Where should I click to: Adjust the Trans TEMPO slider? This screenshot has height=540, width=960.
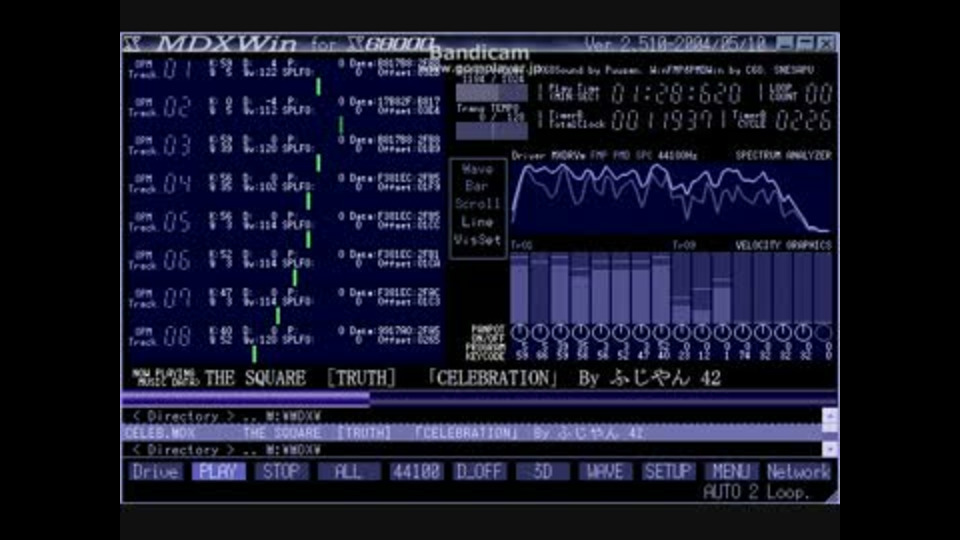click(x=492, y=131)
